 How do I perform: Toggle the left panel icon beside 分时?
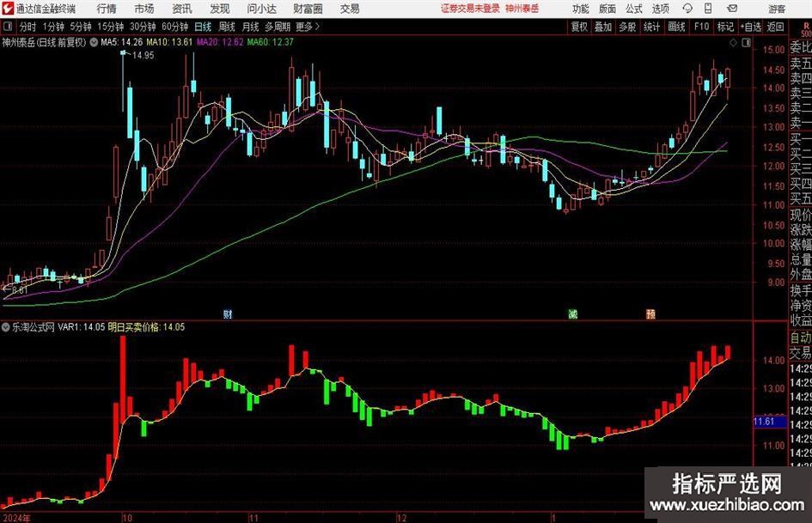point(8,27)
